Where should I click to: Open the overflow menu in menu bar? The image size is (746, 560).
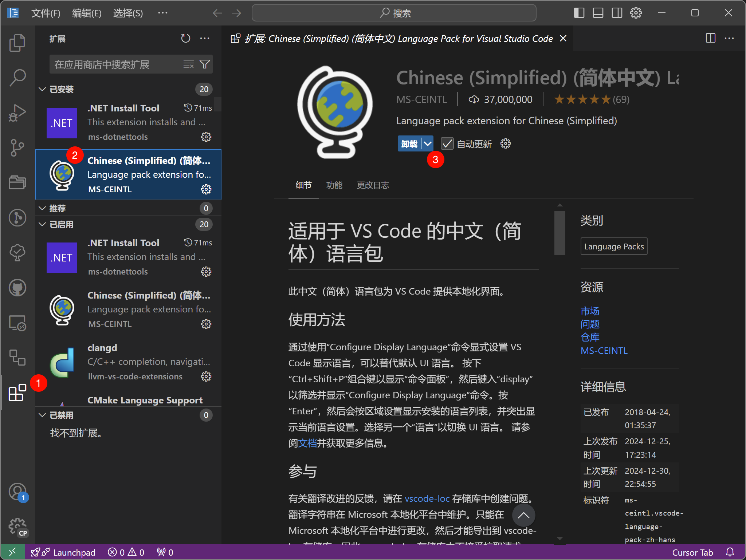[x=163, y=13]
